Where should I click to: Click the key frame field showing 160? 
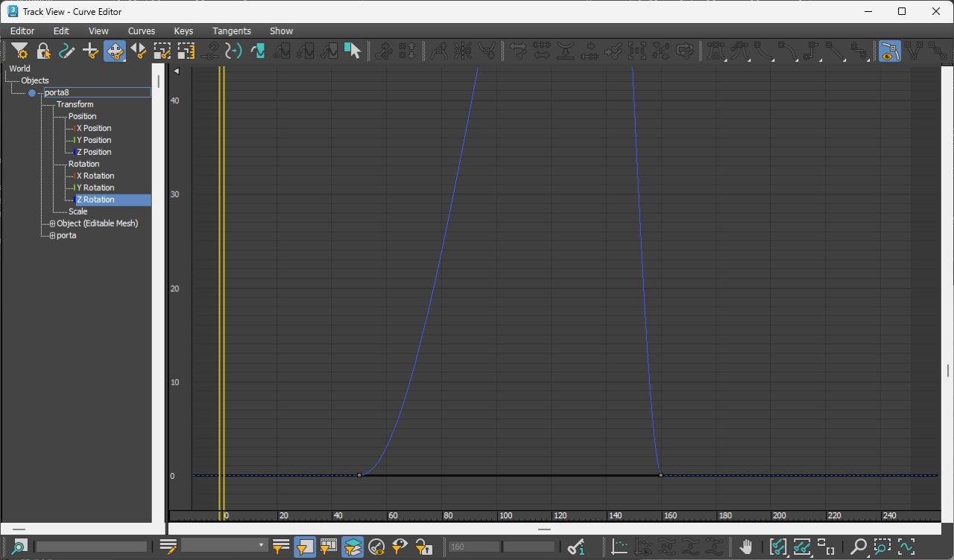click(x=473, y=547)
